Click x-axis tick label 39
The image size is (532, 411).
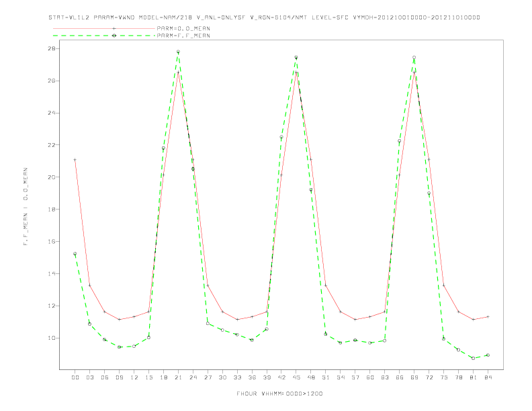[x=267, y=377]
